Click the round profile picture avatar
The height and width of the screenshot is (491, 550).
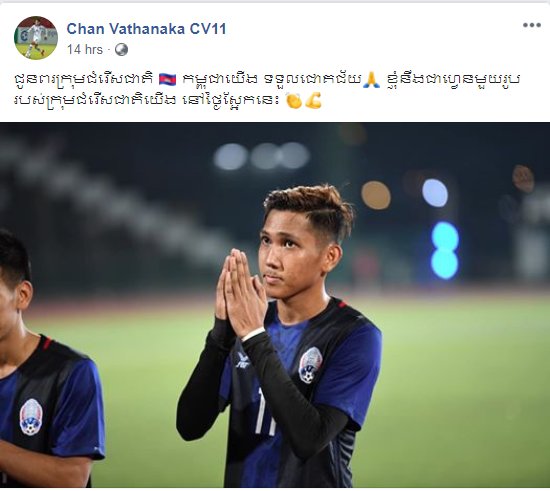(36, 38)
